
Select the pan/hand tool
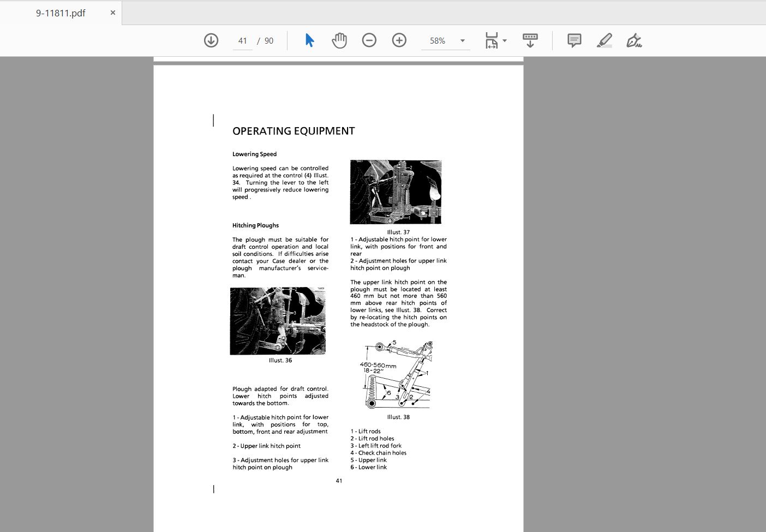coord(339,40)
